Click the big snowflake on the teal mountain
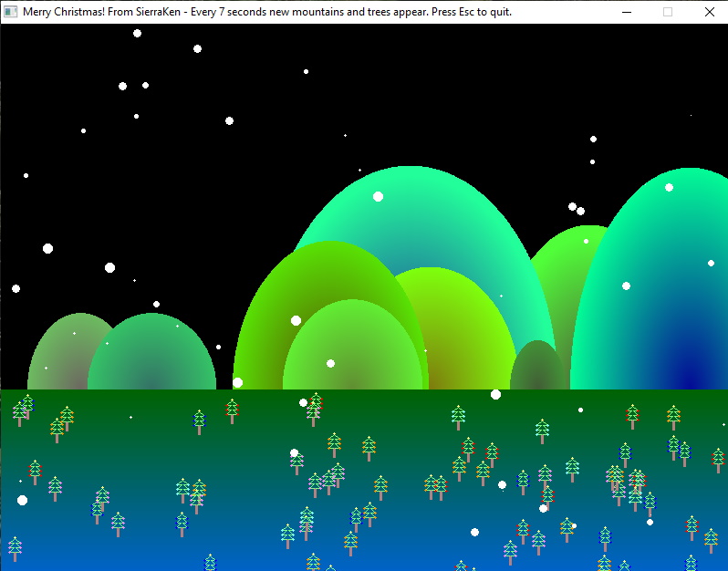Screen dimensions: 728x571 click(x=378, y=196)
